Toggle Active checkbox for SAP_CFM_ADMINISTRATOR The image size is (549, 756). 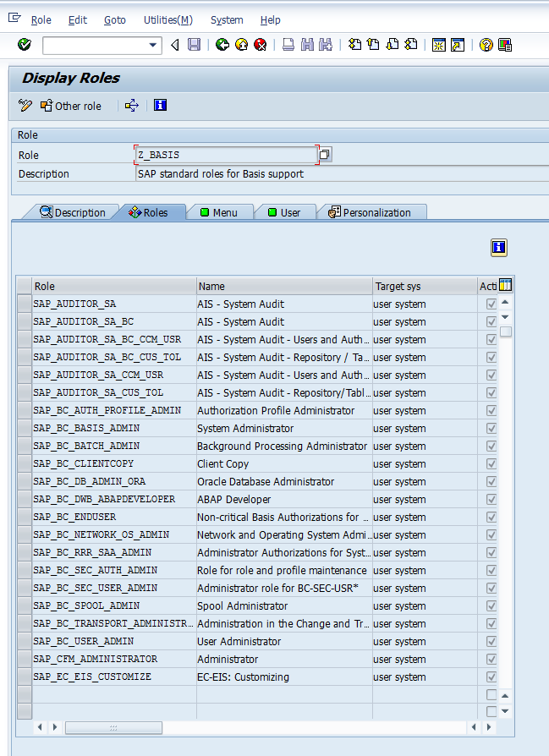click(x=491, y=659)
